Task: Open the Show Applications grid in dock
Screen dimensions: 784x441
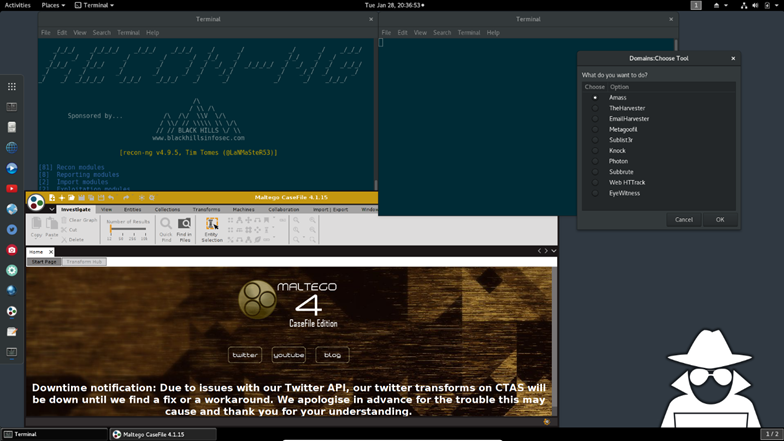Action: [12, 86]
